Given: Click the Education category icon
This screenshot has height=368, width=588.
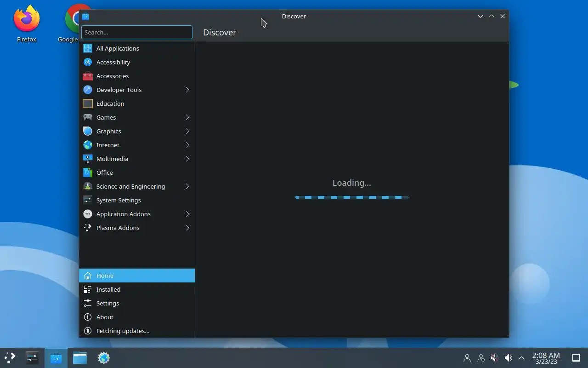Looking at the screenshot, I should coord(88,103).
